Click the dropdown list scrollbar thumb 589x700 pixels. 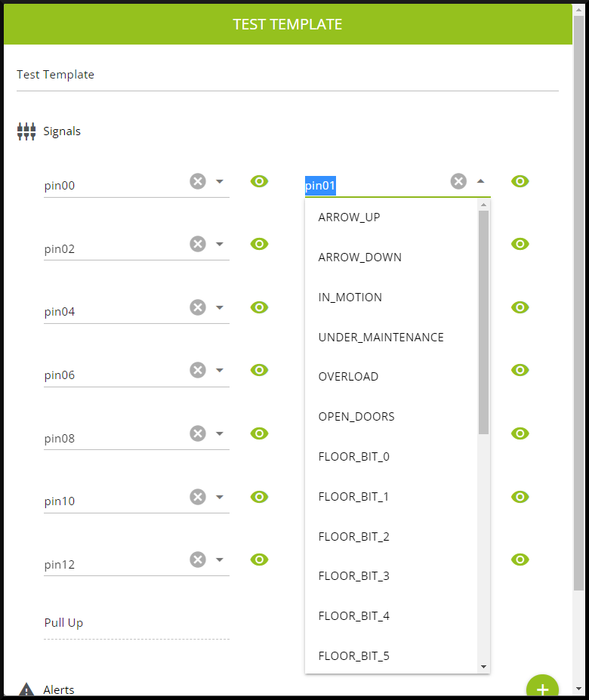[x=483, y=321]
